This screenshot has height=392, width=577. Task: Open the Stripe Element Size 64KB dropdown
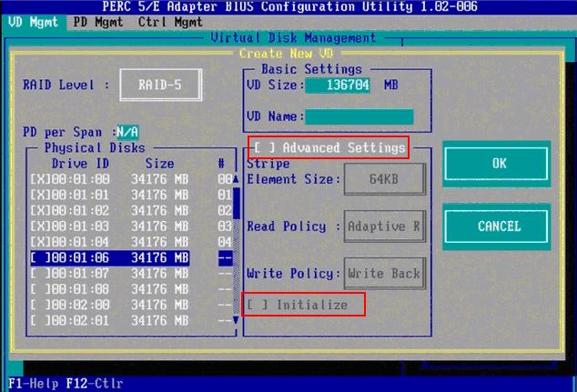[x=385, y=179]
